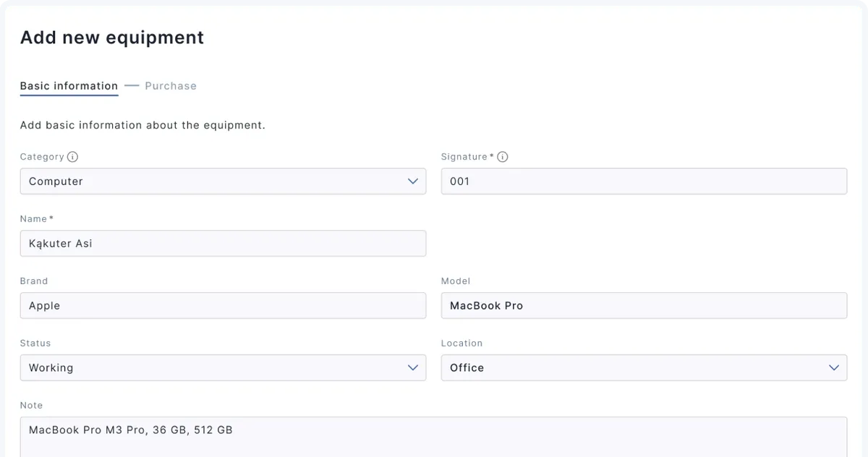Screen dimensions: 868x457
Task: Click the info icon next to Category
Action: (72, 157)
